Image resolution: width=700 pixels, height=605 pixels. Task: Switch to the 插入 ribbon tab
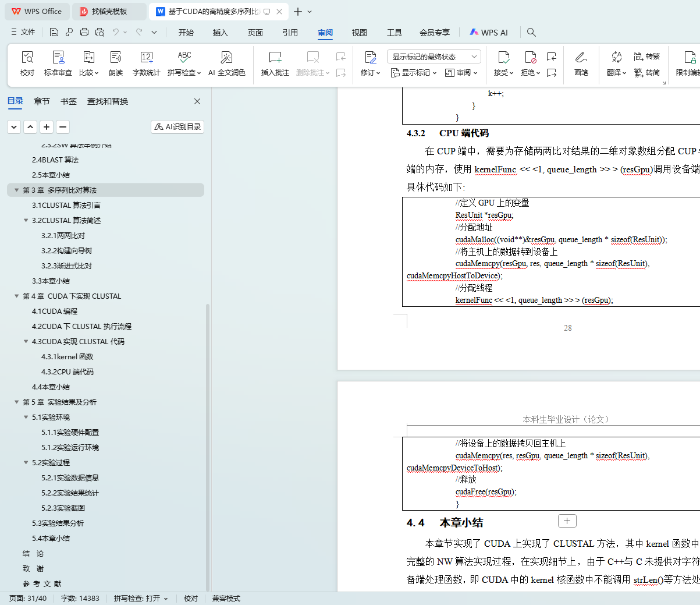tap(221, 33)
